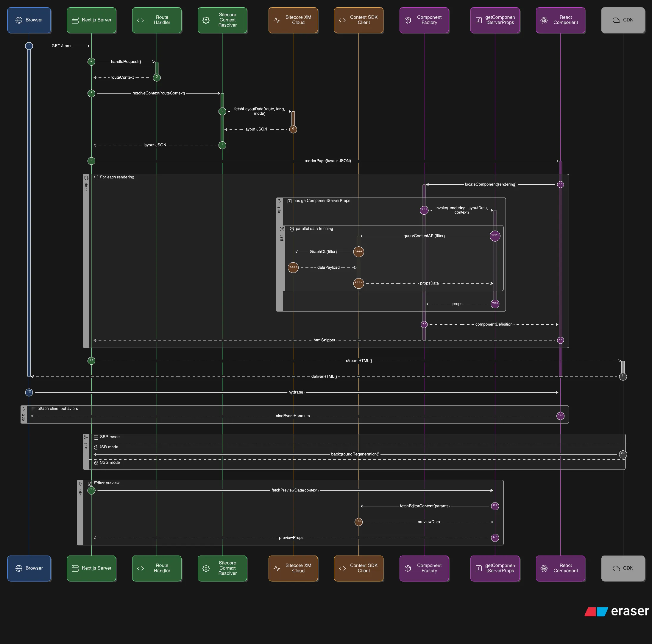
Task: Click the 'backgroundRegeneration()' label
Action: click(355, 455)
